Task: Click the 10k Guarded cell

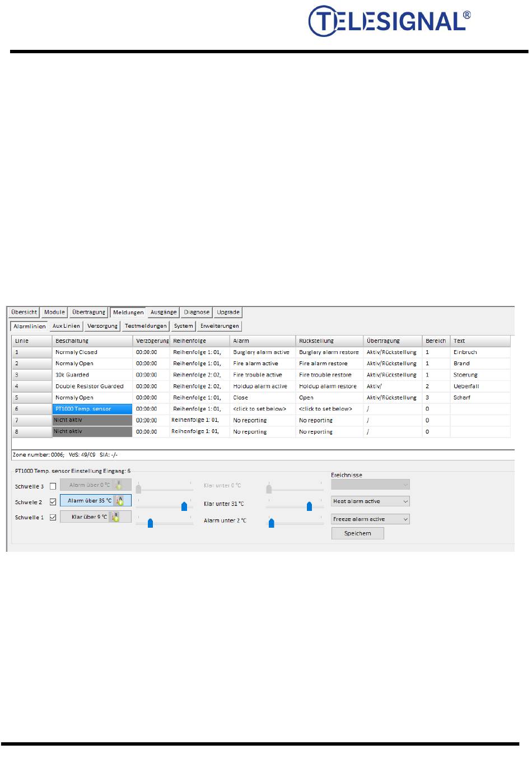Action: (x=92, y=375)
